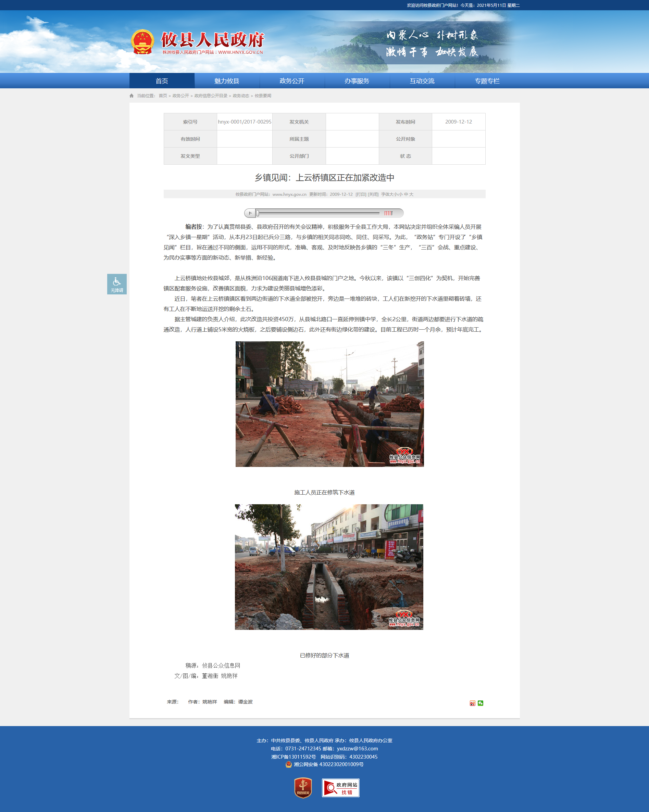Screen dimensions: 649x812
Task: Click the first construction photo
Action: (329, 404)
